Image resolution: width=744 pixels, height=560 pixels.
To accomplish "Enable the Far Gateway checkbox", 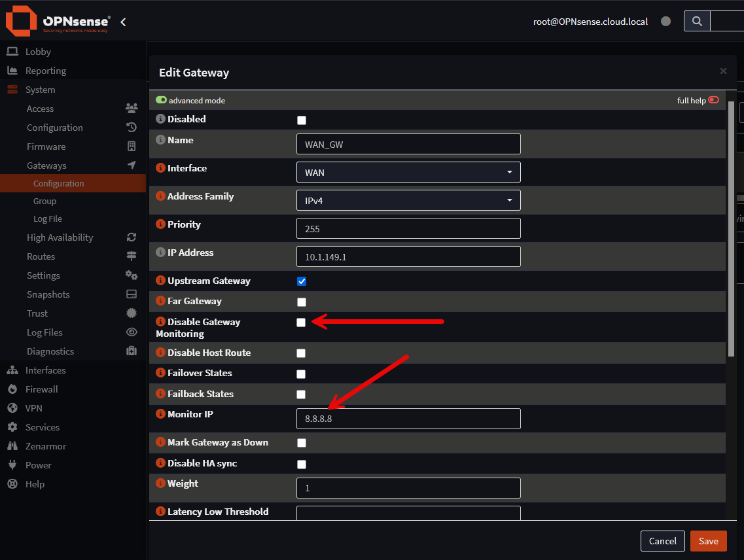I will pos(301,302).
